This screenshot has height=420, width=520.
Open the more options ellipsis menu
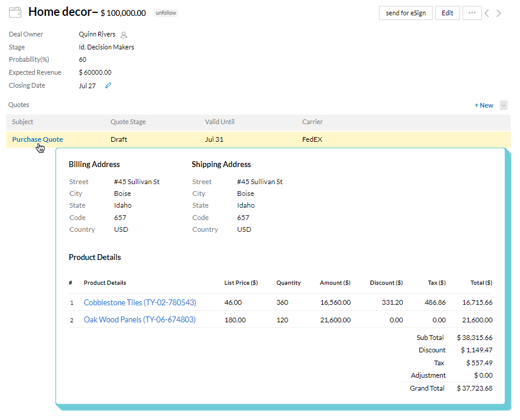tap(472, 12)
